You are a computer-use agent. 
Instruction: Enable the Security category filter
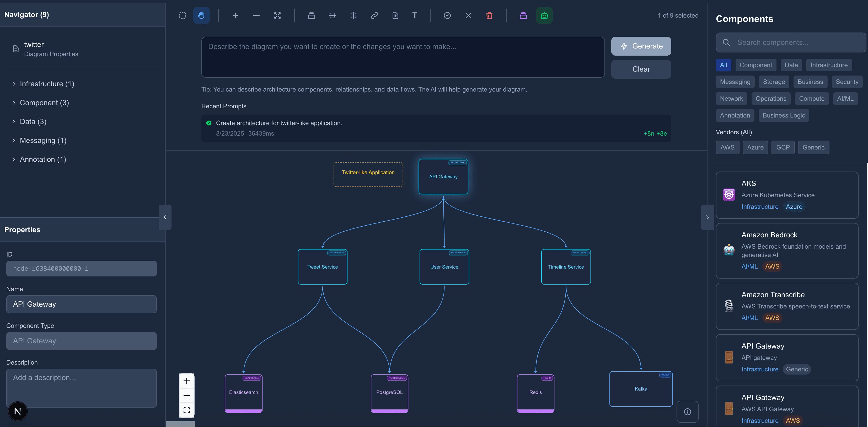tap(847, 82)
